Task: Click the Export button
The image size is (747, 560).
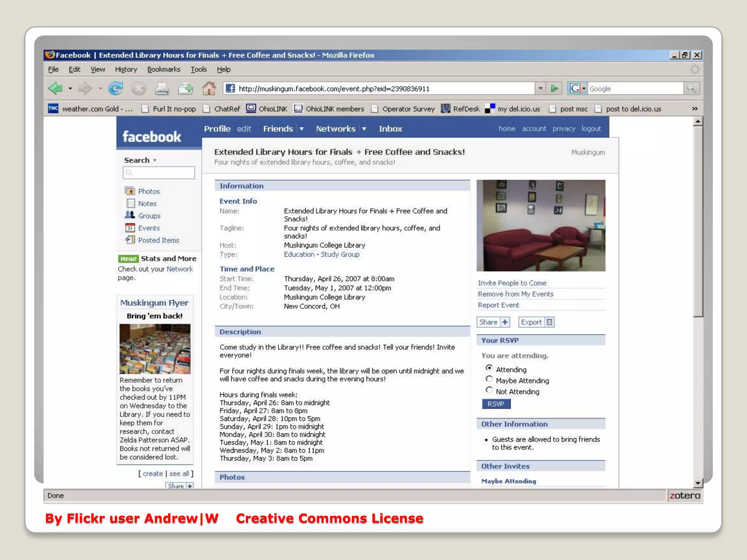Action: pyautogui.click(x=536, y=322)
